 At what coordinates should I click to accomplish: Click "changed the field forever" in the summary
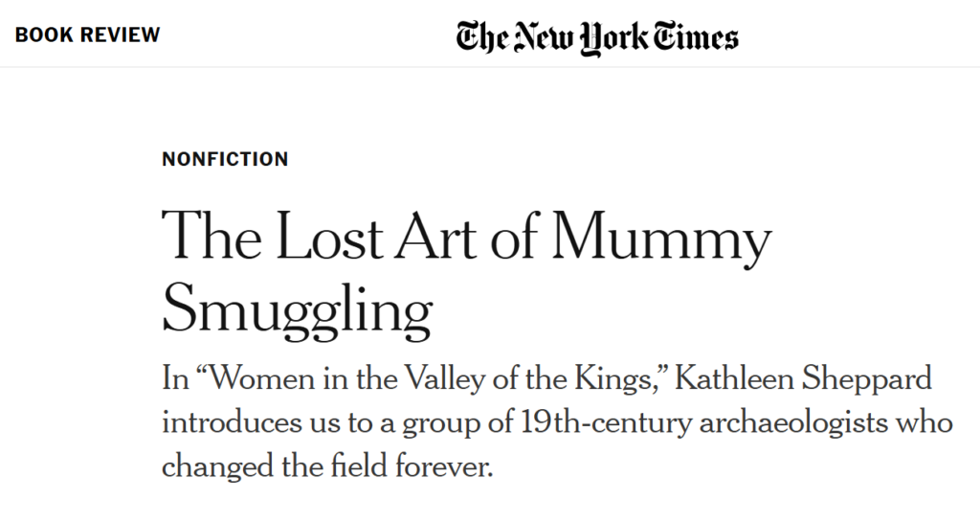327,466
